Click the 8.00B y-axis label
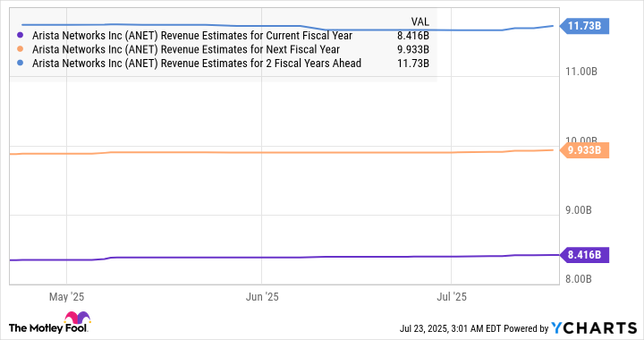 pyautogui.click(x=579, y=279)
